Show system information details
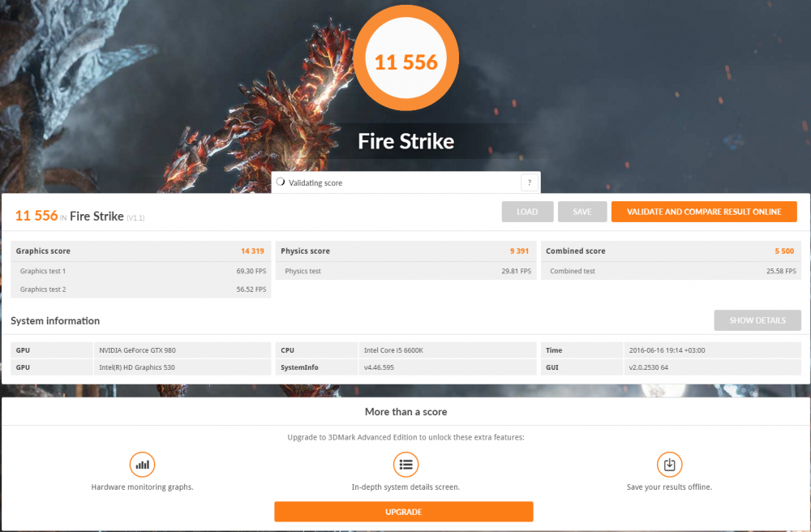811x532 pixels. (x=757, y=320)
